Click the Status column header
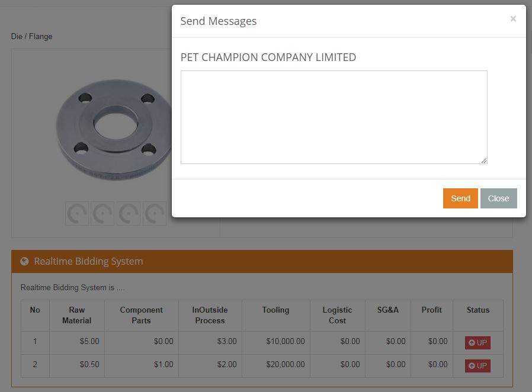 click(477, 310)
